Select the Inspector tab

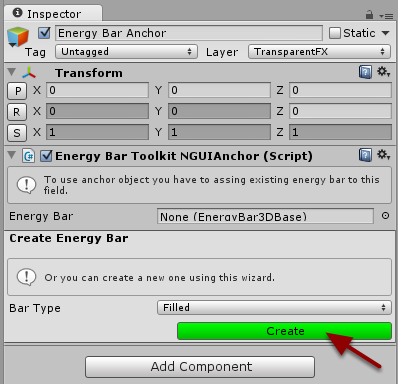pyautogui.click(x=53, y=14)
